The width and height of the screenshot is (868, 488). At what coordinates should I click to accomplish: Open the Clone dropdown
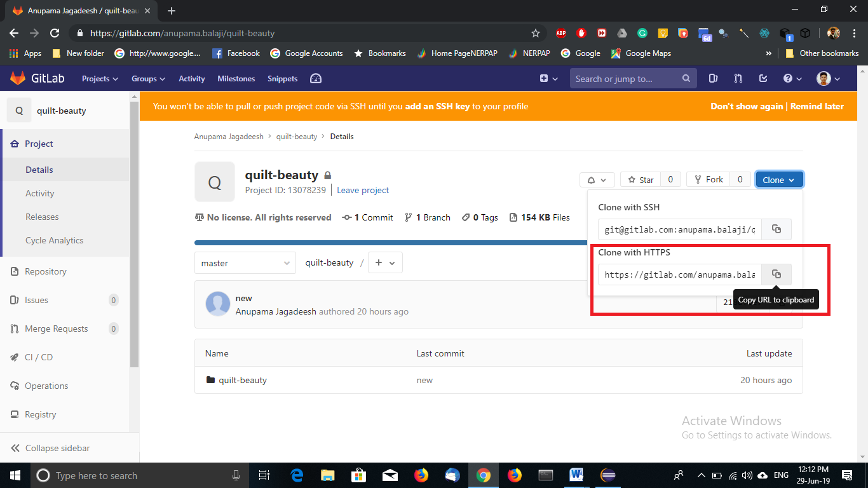(779, 179)
